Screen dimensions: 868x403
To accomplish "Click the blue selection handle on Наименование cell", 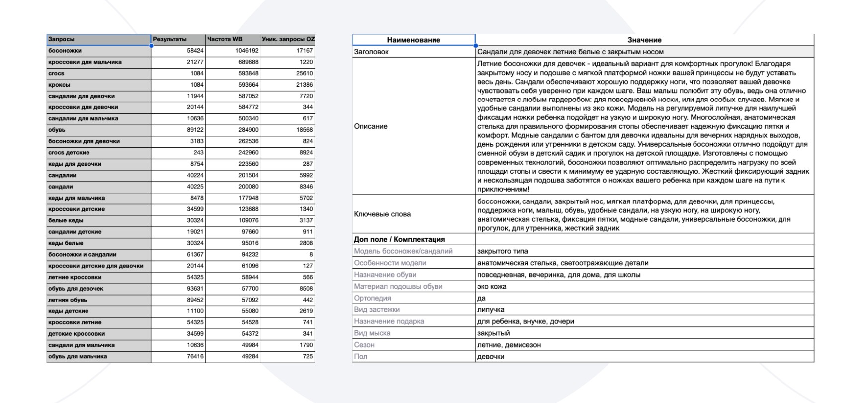I will (x=476, y=46).
